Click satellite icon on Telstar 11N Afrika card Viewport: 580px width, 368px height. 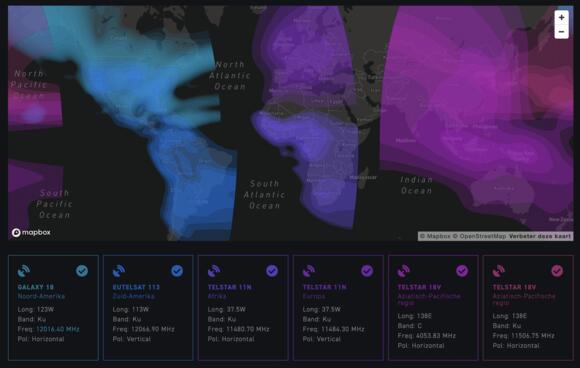pos(214,271)
